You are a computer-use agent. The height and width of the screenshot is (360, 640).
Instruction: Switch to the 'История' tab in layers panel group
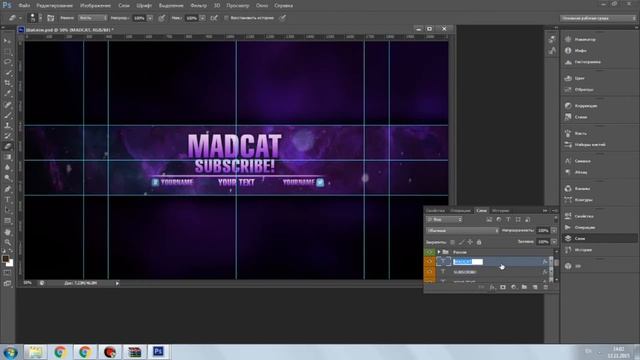point(500,211)
